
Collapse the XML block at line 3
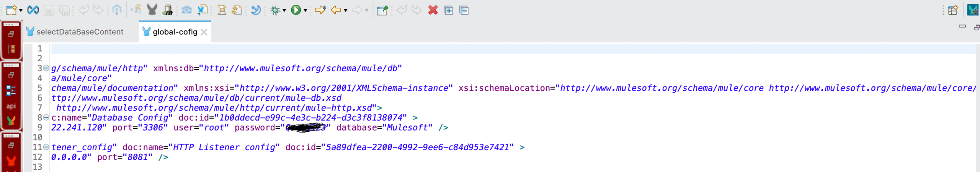point(46,68)
